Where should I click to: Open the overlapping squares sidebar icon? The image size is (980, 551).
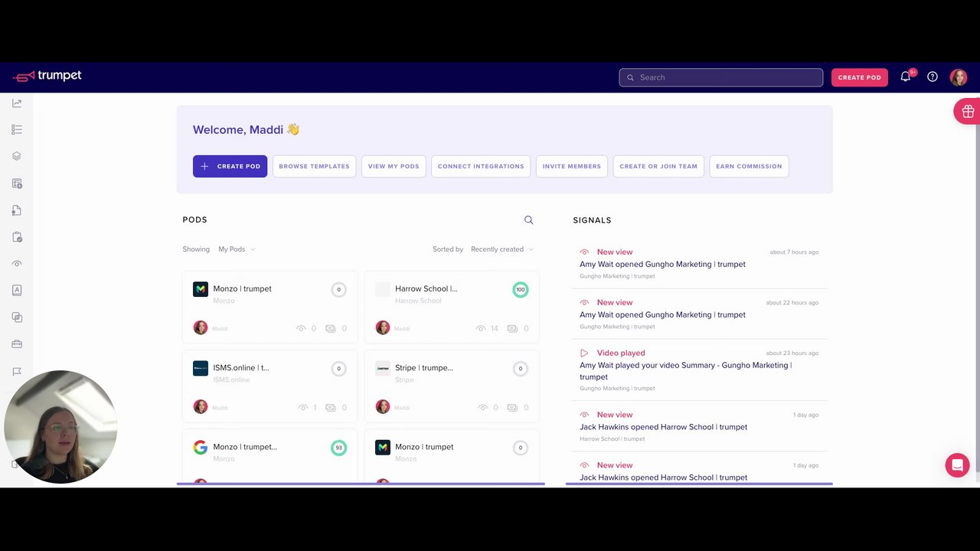(17, 318)
